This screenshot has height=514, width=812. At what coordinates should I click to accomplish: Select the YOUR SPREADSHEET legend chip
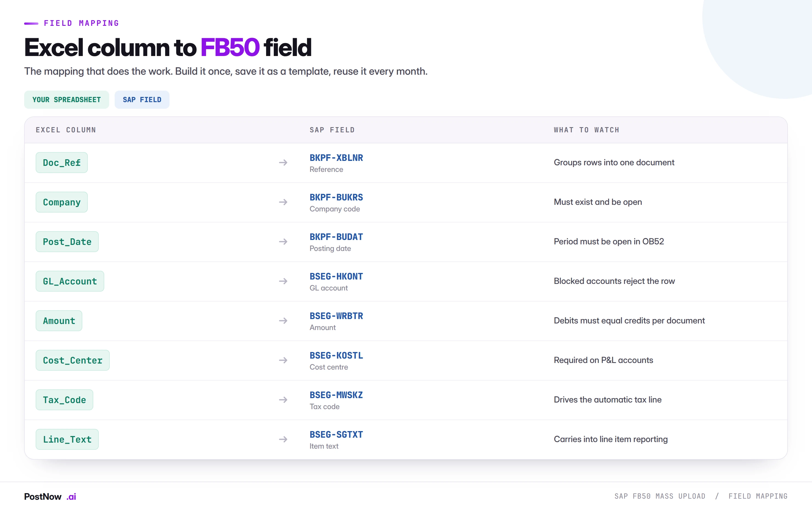(66, 100)
